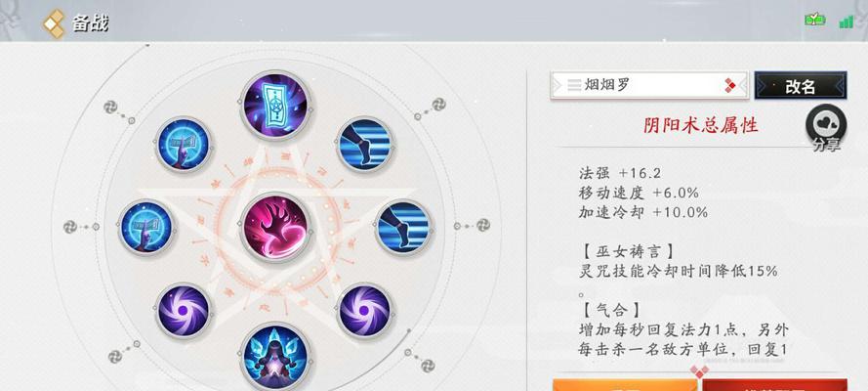868x391 pixels.
Task: Click the 分享 share heart icon
Action: tap(826, 123)
